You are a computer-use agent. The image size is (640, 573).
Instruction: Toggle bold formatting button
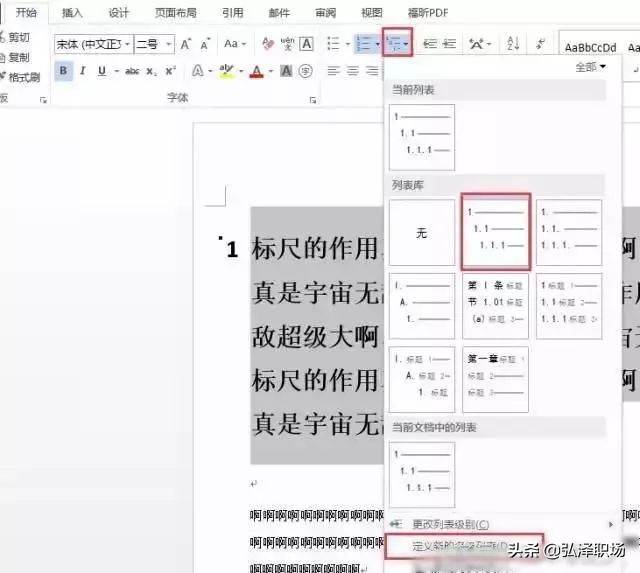pos(63,71)
